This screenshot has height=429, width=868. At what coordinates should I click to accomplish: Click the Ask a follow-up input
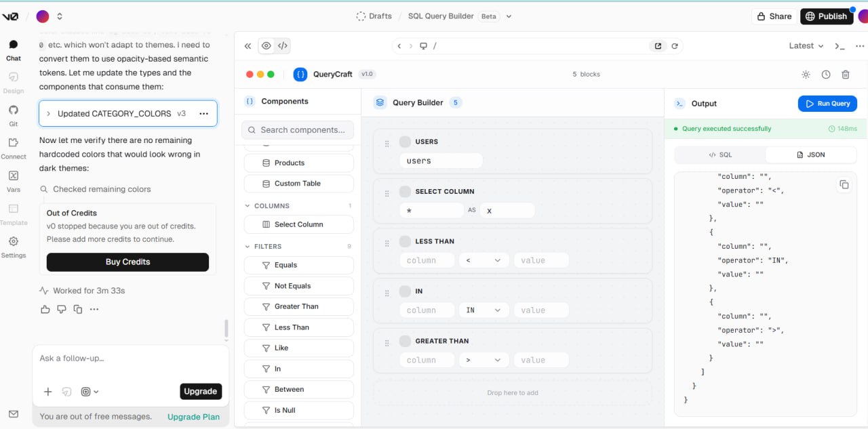pyautogui.click(x=130, y=359)
